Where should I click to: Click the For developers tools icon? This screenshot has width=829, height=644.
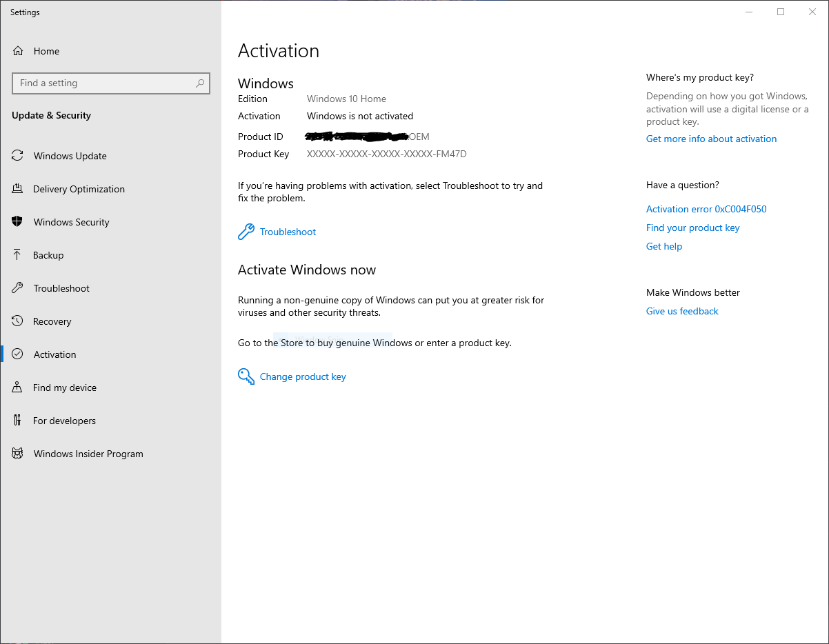18,421
